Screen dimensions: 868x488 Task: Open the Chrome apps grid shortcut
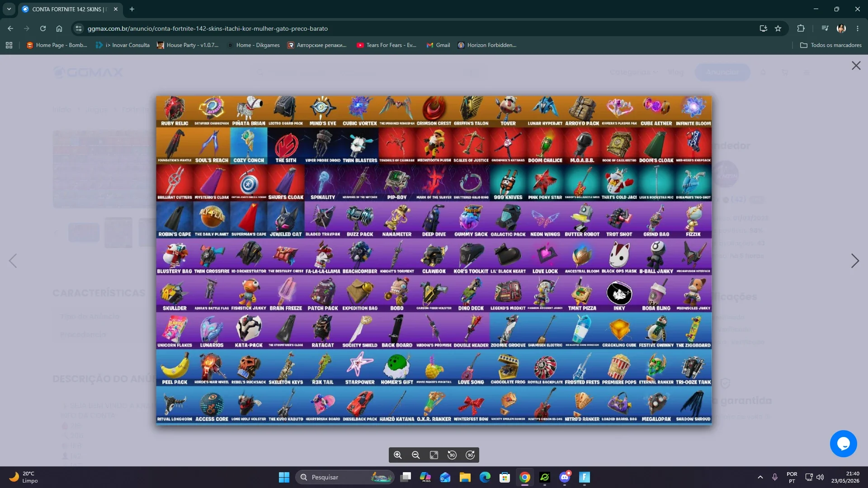[9, 45]
